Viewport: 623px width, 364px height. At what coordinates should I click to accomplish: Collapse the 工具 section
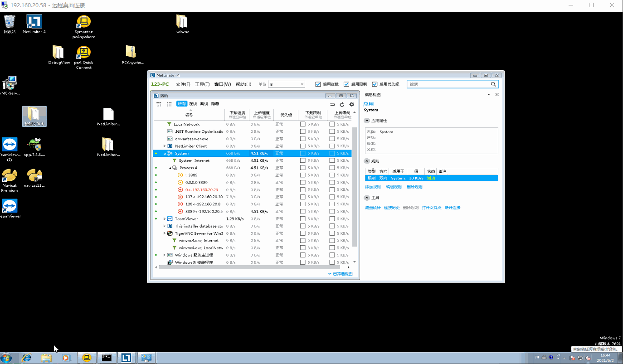[367, 198]
